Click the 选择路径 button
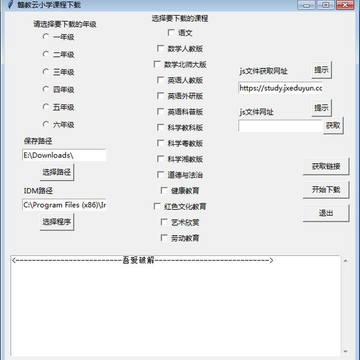Screen dimensions: 360x360 [x=57, y=172]
